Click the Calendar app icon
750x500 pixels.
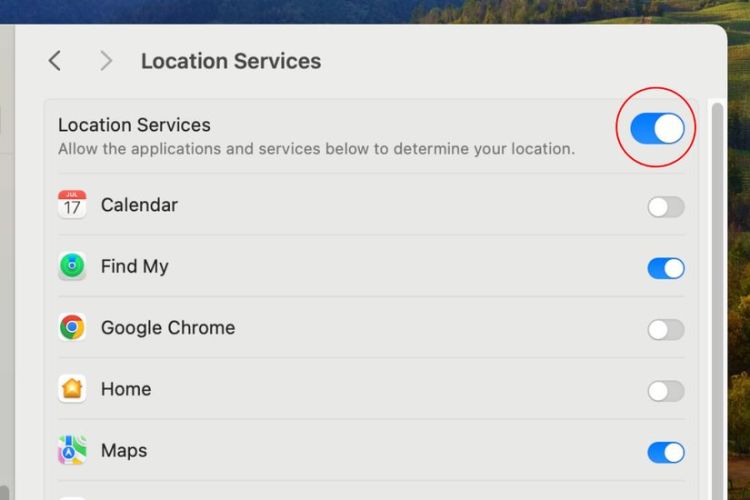72,205
